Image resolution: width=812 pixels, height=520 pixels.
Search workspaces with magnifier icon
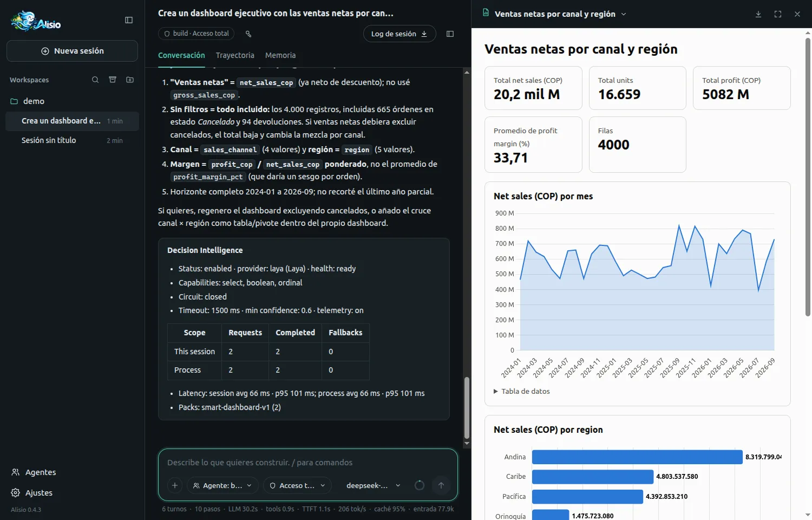click(95, 80)
